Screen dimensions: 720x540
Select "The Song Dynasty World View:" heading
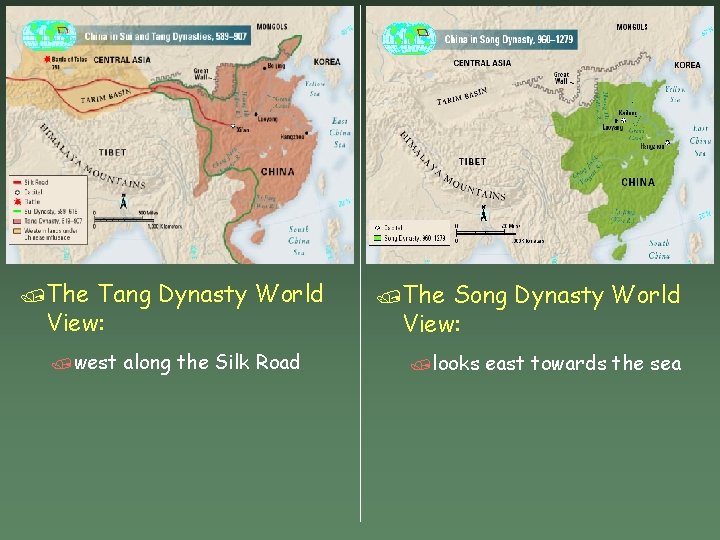(541, 309)
